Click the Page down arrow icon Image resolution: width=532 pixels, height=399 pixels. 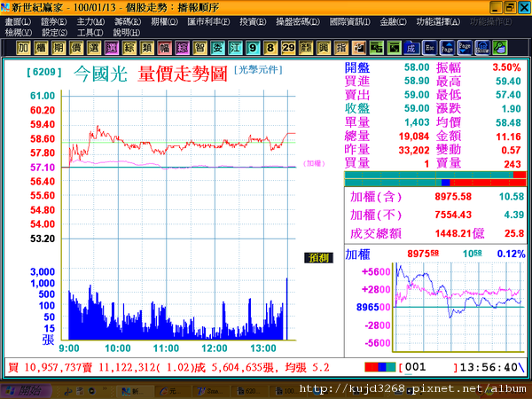pyautogui.click(x=465, y=48)
